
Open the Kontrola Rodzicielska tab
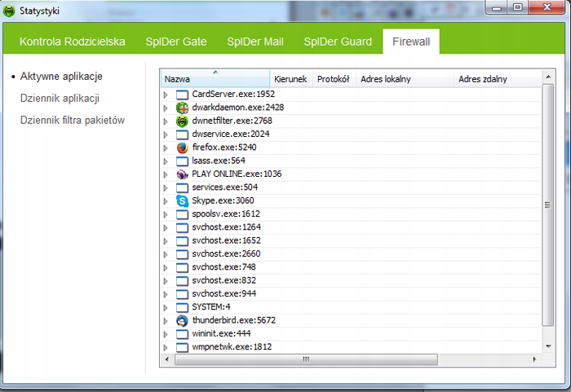click(x=73, y=42)
